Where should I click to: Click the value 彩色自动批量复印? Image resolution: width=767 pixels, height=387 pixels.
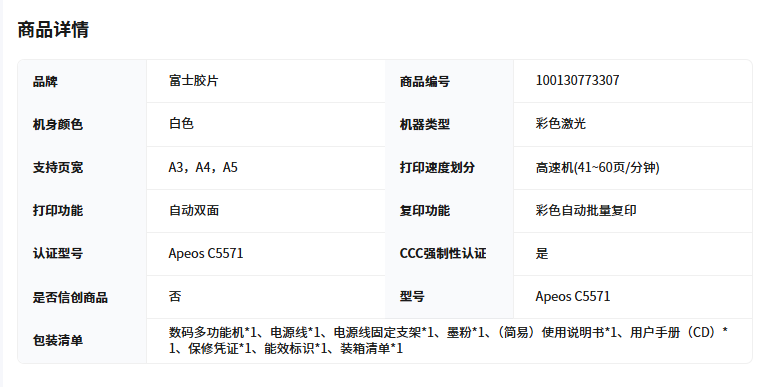point(586,210)
